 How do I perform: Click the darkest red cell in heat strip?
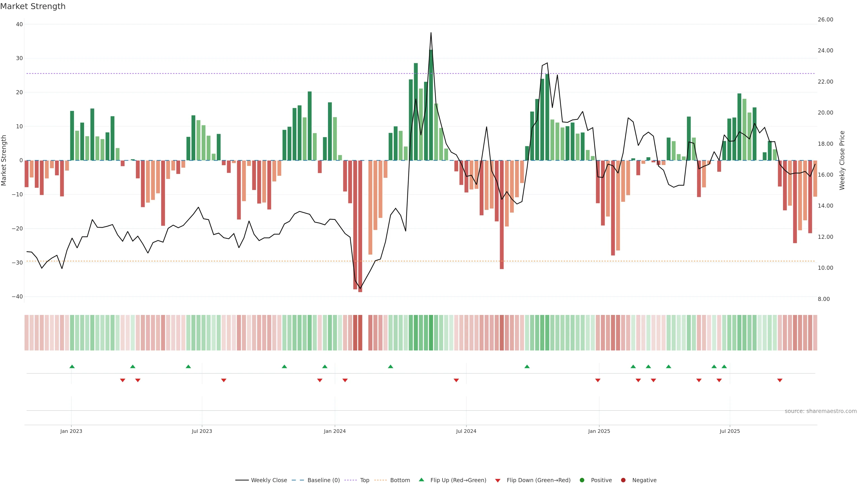(360, 333)
